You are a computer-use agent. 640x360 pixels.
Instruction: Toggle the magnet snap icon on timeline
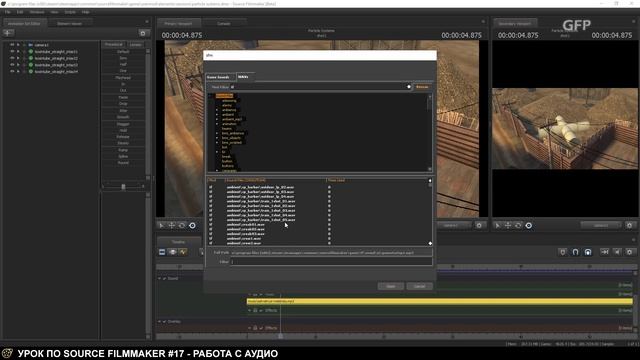point(576,252)
